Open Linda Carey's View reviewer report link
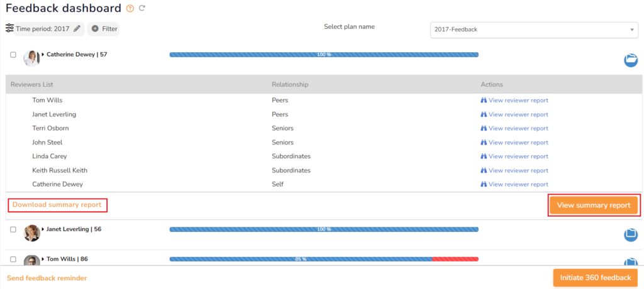 tap(518, 156)
